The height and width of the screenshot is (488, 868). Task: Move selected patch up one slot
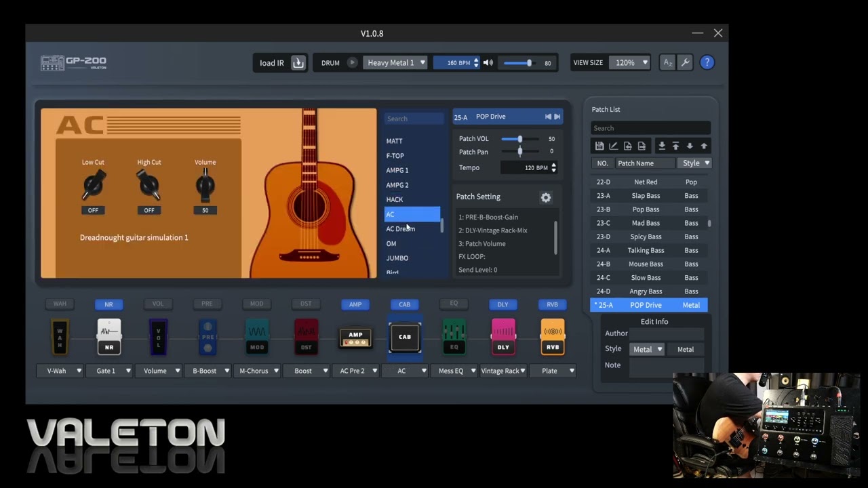tap(704, 146)
